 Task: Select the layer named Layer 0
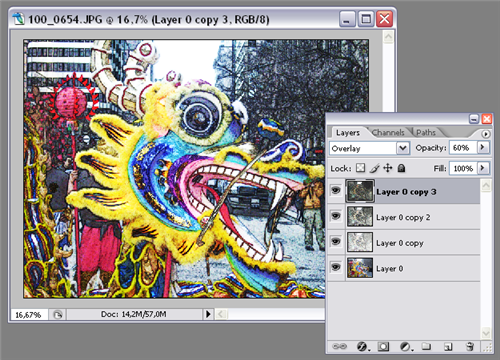click(389, 268)
